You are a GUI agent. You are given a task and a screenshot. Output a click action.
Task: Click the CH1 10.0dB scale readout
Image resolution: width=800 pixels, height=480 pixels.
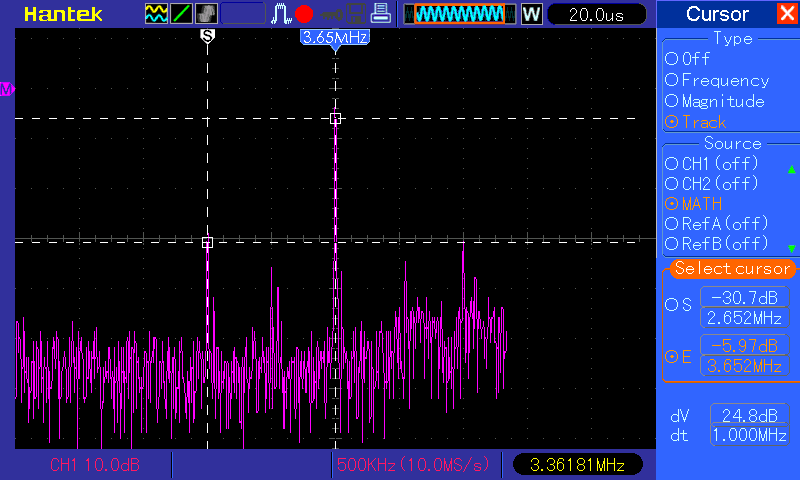(x=90, y=465)
